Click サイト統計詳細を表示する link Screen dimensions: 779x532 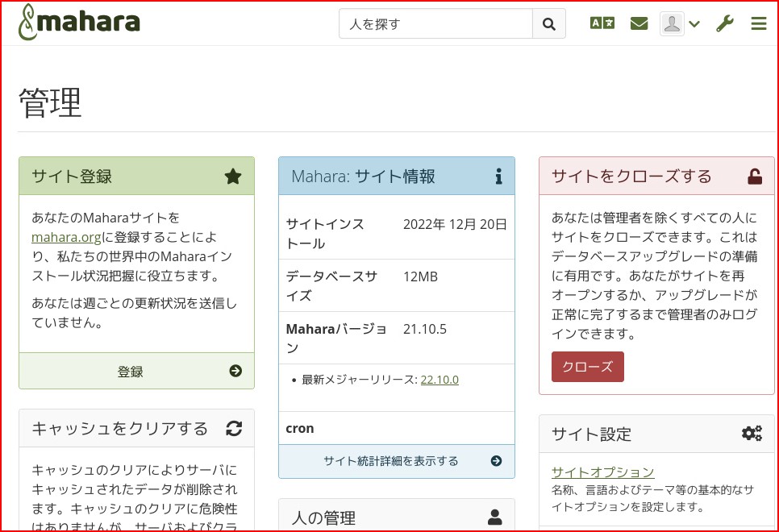(x=391, y=461)
